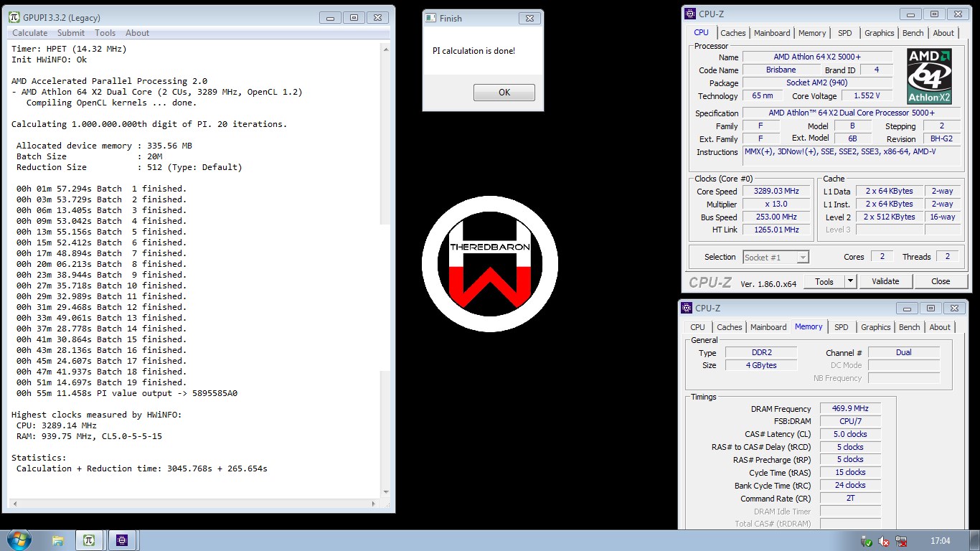Image resolution: width=980 pixels, height=551 pixels.
Task: Click 'Calculation + Reduction time: 3045.768s + 265.654s'
Action: coord(141,468)
